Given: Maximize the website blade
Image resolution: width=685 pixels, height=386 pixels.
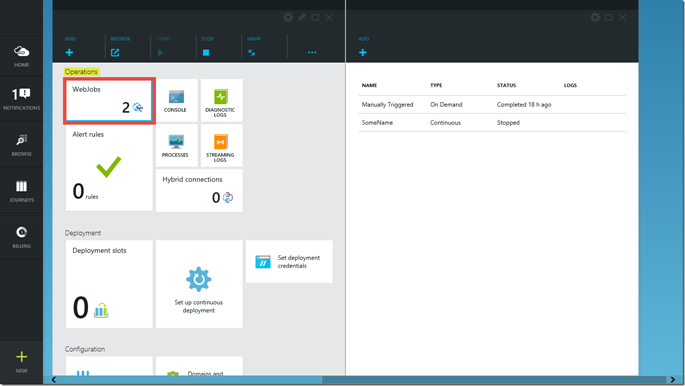Looking at the screenshot, I should [315, 17].
